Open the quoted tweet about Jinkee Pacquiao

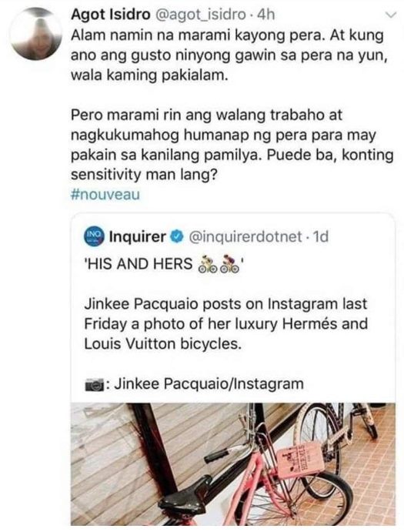(x=232, y=369)
